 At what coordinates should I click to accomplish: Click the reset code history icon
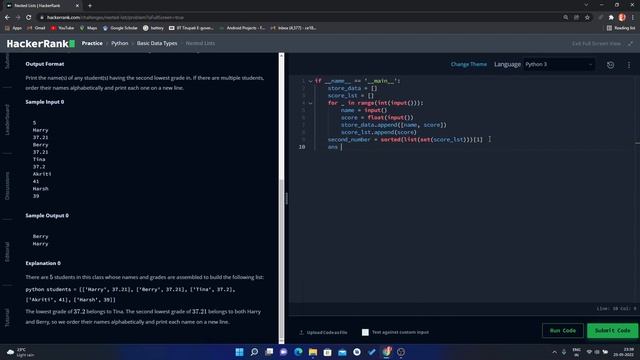tap(611, 65)
